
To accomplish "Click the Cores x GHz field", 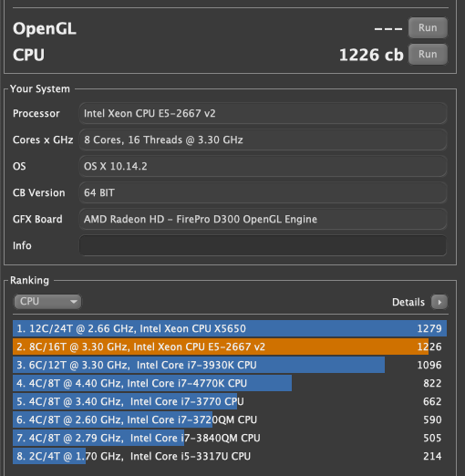I will pos(263,140).
